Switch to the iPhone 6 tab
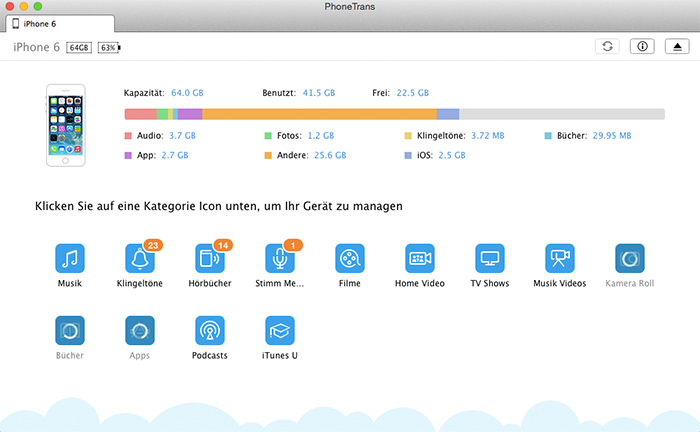700x432 pixels. click(x=60, y=24)
